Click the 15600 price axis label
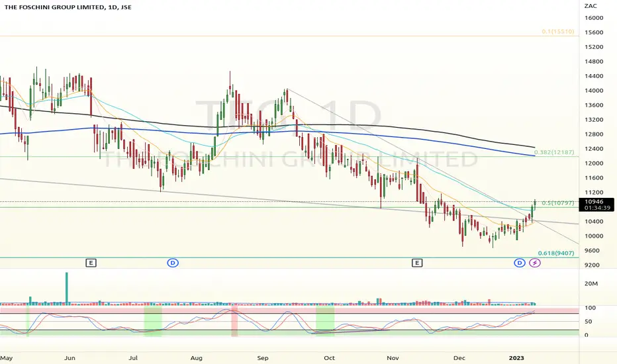Screen dimensions: 617x364 tap(594, 32)
